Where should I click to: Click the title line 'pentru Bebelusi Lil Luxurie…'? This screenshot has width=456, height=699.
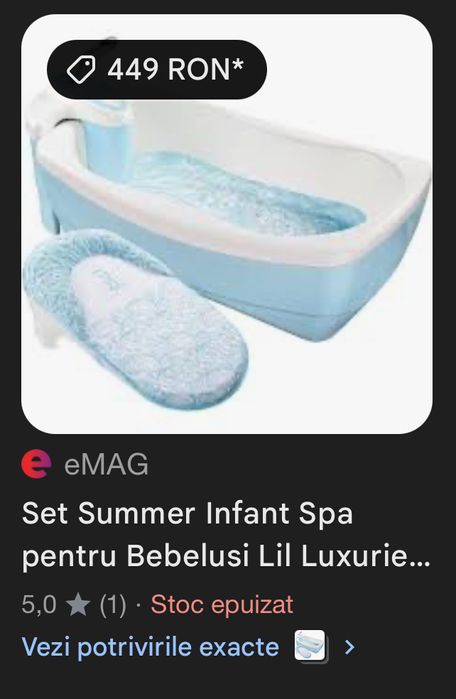226,556
